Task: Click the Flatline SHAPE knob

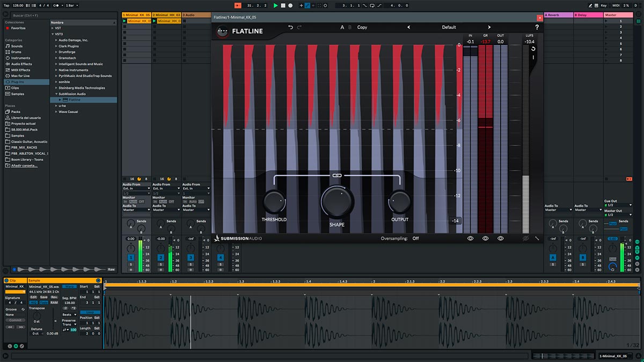Action: click(337, 202)
